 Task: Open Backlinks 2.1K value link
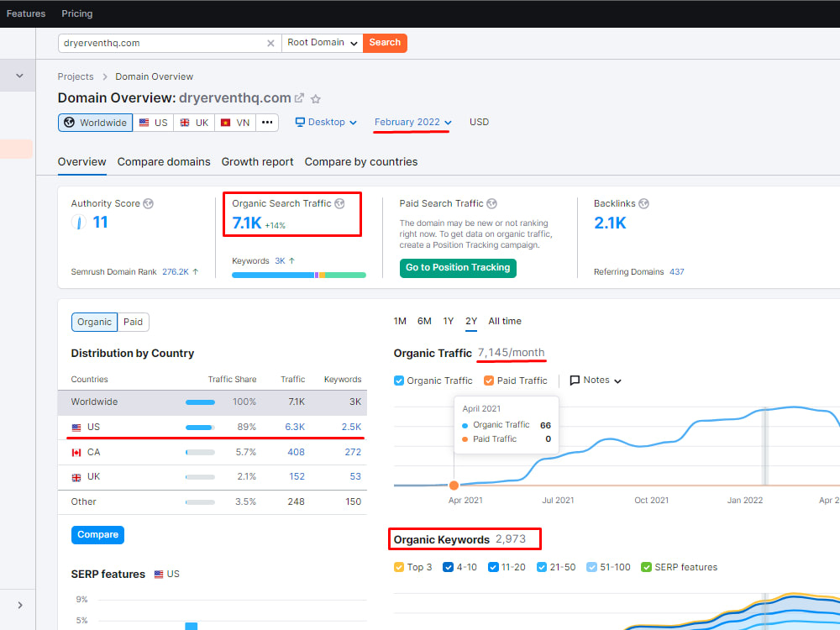(610, 223)
